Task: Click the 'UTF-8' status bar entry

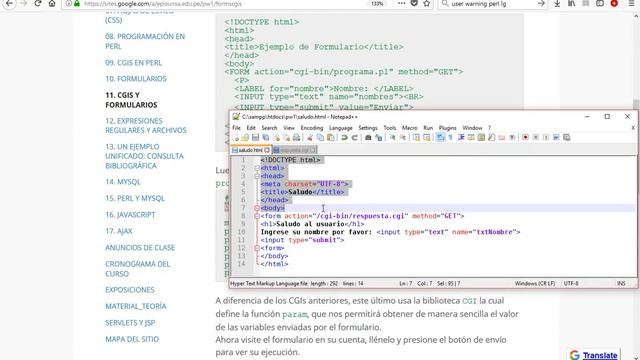Action: (x=571, y=283)
